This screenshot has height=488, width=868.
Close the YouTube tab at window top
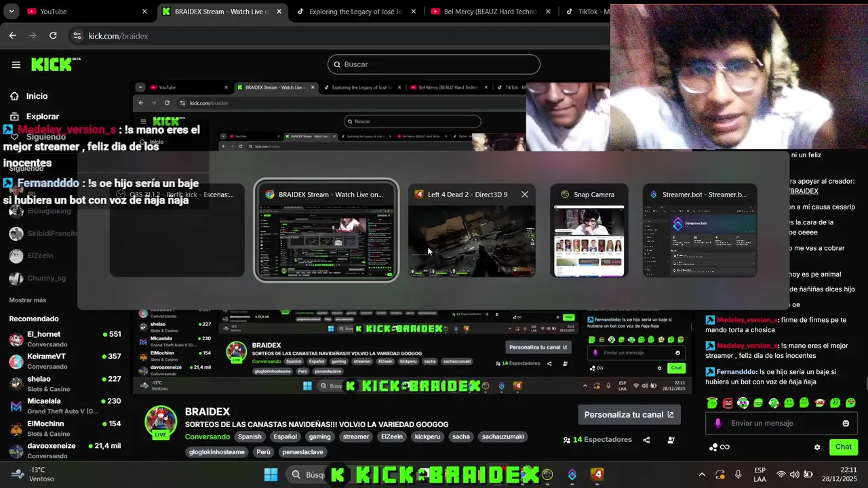pos(144,12)
